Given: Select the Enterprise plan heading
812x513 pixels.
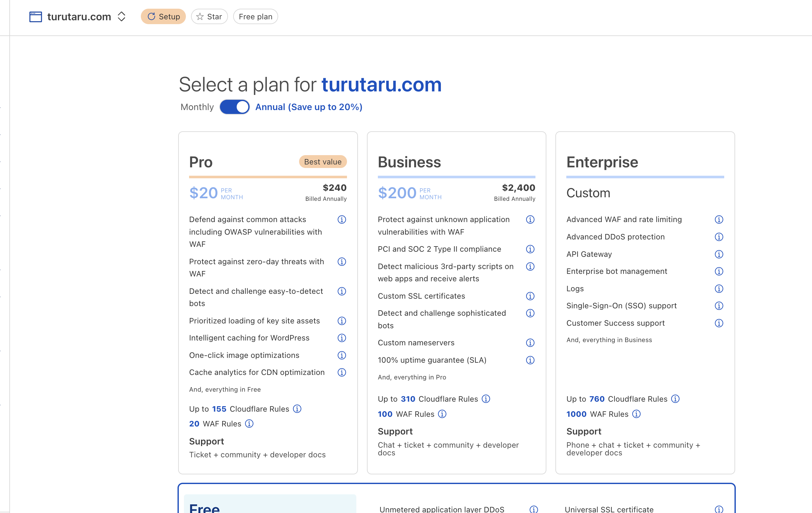Looking at the screenshot, I should pyautogui.click(x=602, y=162).
